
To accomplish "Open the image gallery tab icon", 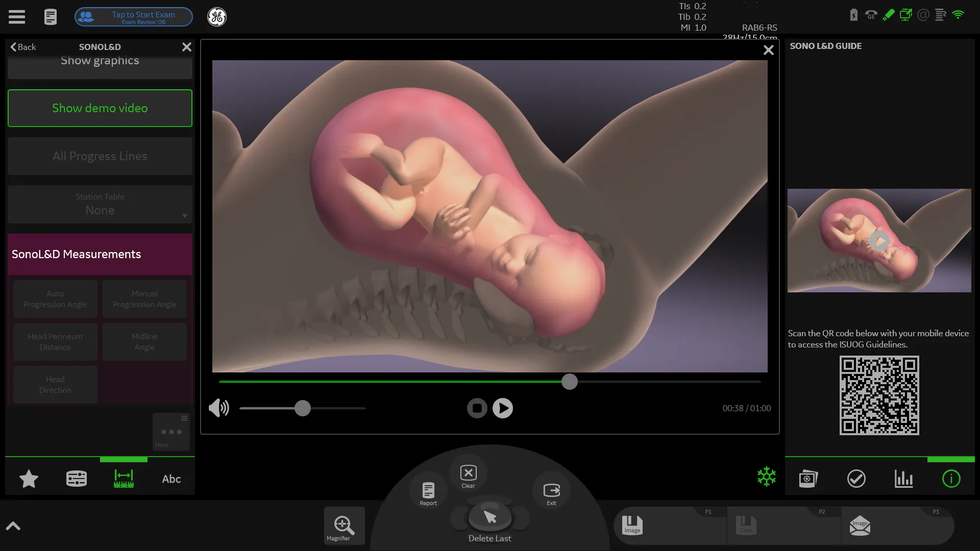I will (808, 479).
